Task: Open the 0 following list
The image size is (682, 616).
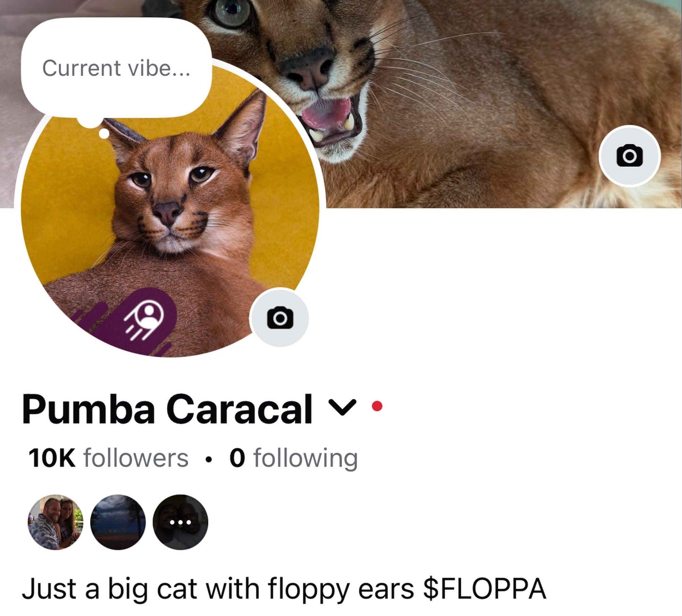Action: 294,458
